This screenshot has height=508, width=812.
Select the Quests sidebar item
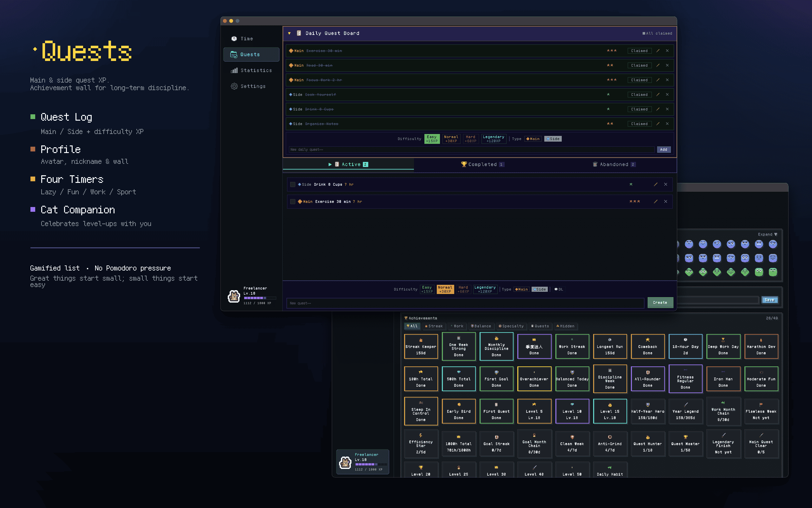point(251,54)
